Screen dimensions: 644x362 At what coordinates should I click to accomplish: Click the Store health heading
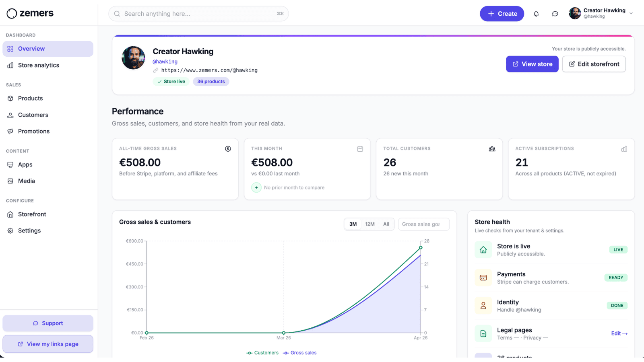tap(492, 222)
